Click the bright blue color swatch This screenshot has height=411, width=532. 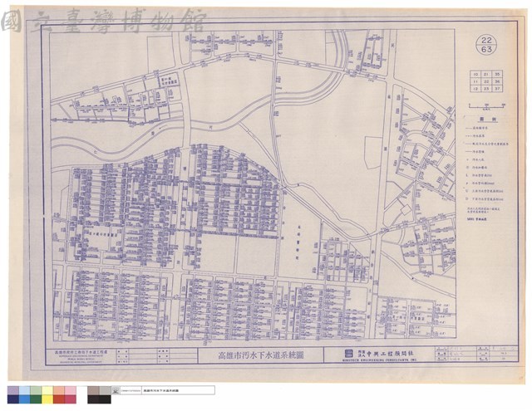(x=24, y=399)
